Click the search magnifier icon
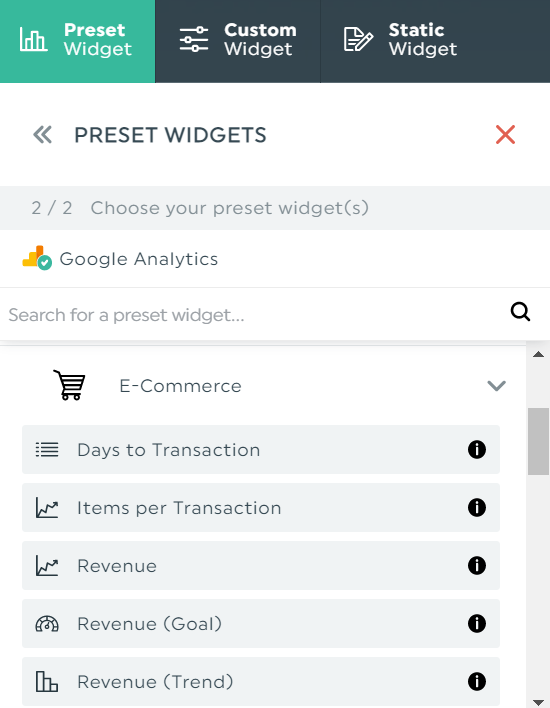The image size is (550, 708). pos(520,312)
